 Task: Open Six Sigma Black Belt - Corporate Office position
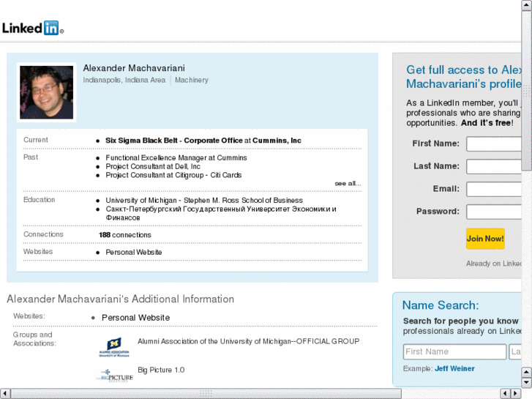203,141
